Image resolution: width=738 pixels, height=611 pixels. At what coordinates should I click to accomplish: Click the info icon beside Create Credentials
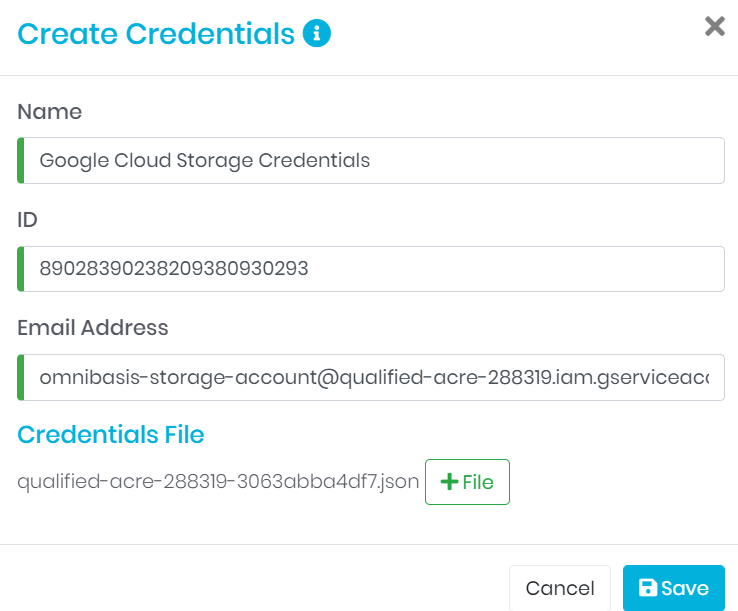tap(317, 34)
